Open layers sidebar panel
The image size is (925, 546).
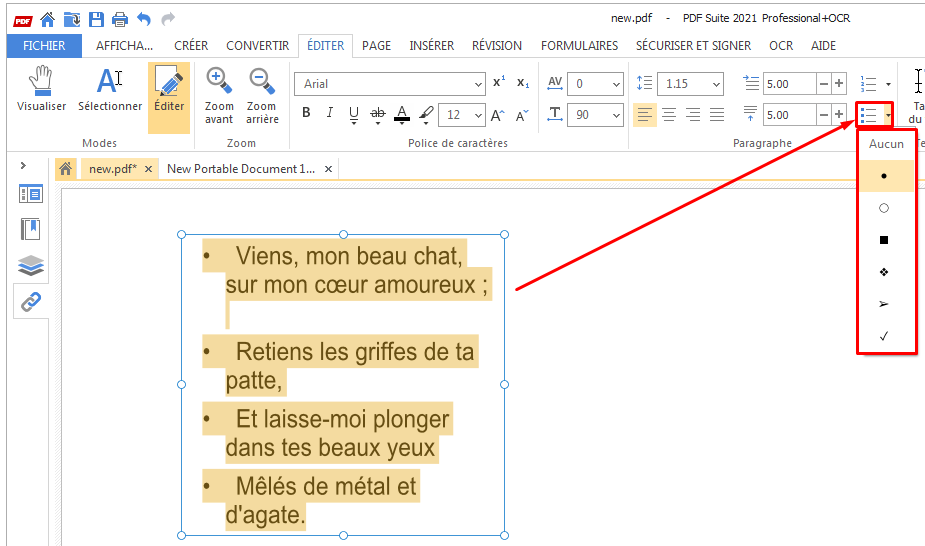coord(31,265)
